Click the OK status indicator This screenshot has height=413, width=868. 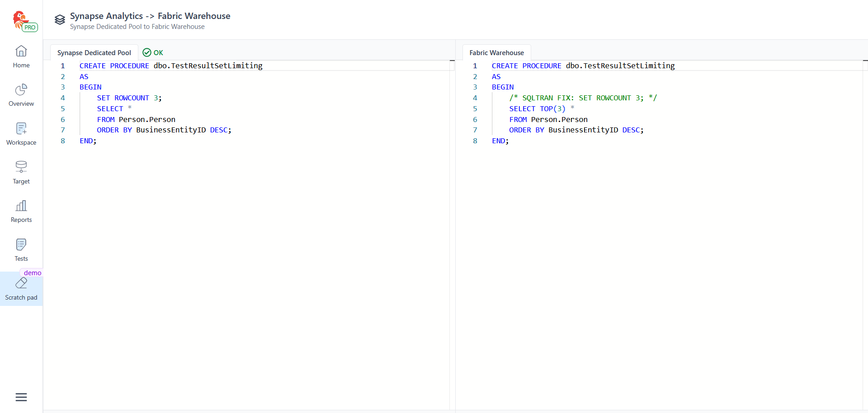pos(153,53)
